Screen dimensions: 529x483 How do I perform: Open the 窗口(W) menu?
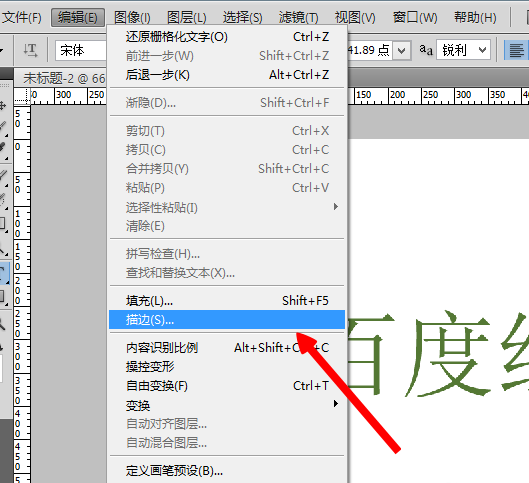coord(415,17)
